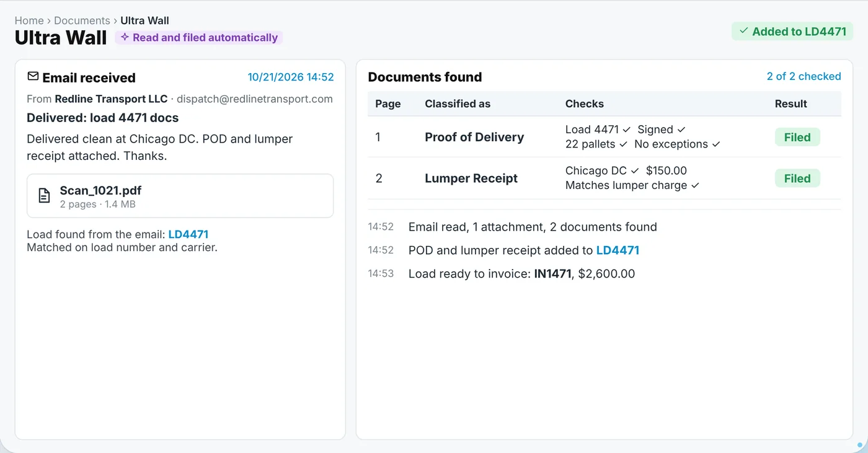868x453 pixels.
Task: Click the Checks column header
Action: pos(585,104)
